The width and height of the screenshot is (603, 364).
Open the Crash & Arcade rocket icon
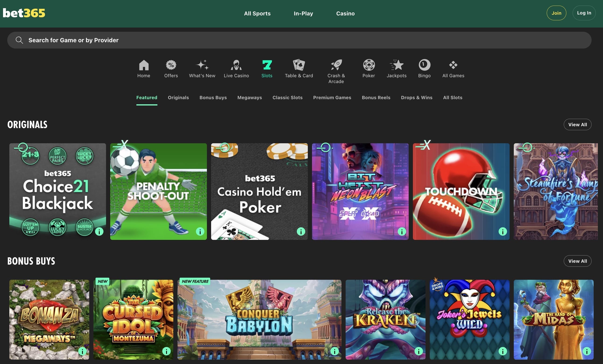click(x=336, y=65)
